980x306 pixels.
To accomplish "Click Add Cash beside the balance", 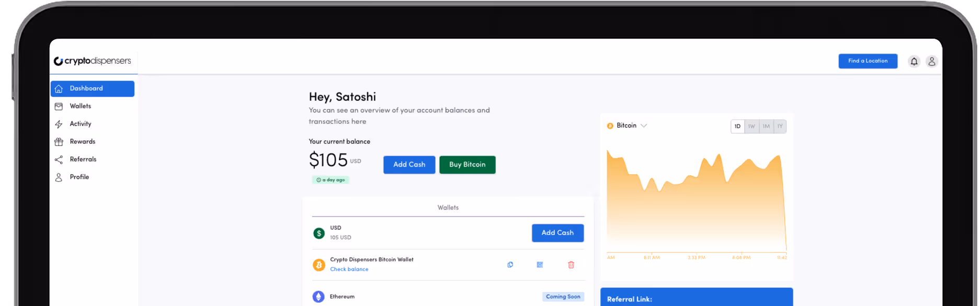I will tap(409, 165).
